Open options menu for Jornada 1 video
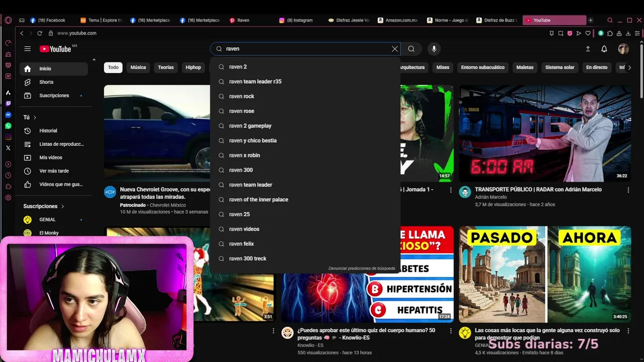This screenshot has height=362, width=644. (x=451, y=190)
